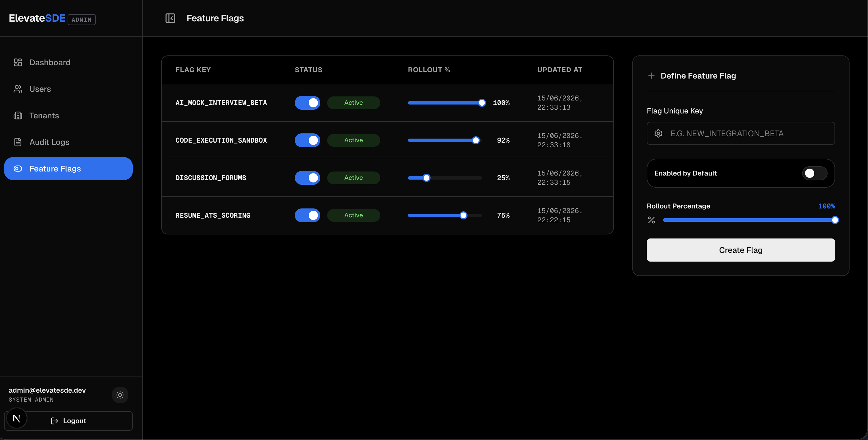Click the Audit Logs document icon
The width and height of the screenshot is (868, 440).
pos(18,142)
